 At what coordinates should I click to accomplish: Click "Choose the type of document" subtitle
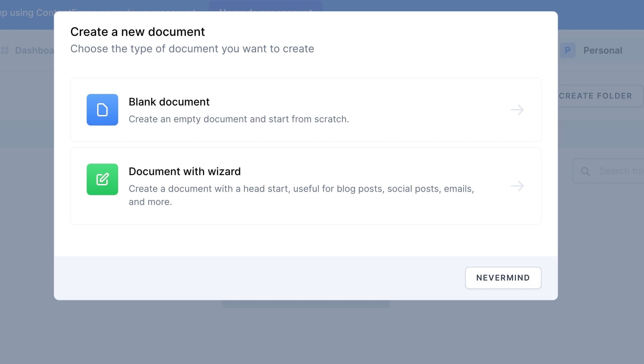[192, 49]
